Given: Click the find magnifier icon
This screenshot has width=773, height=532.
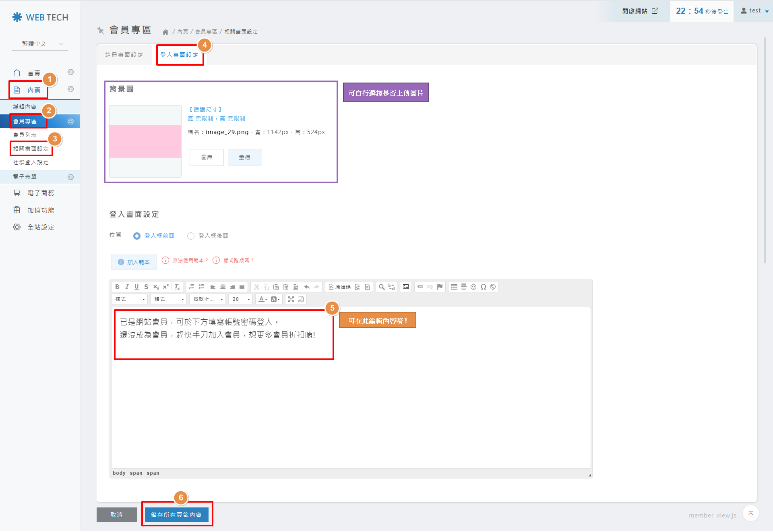Looking at the screenshot, I should [x=382, y=287].
